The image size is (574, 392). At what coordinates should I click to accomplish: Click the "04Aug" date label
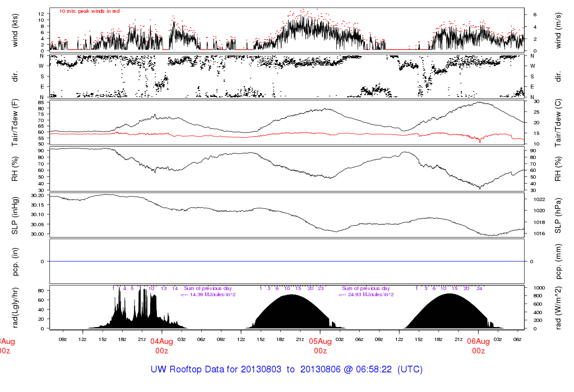(x=161, y=341)
